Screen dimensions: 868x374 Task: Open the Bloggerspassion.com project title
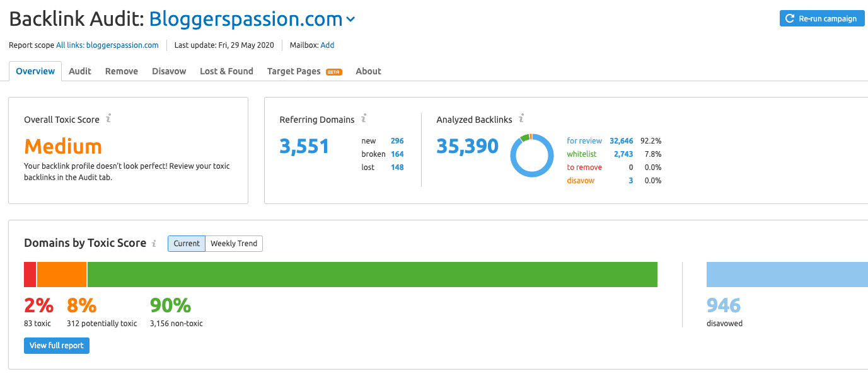pos(246,20)
